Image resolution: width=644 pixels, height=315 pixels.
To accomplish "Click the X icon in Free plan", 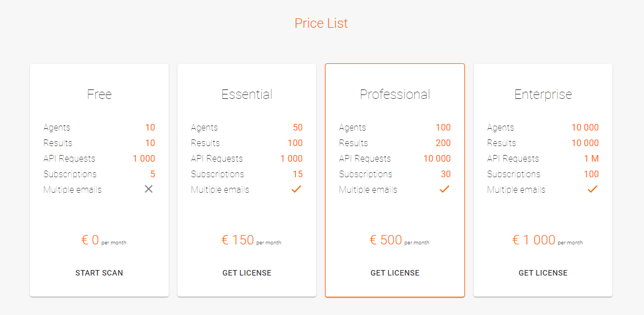I will [149, 189].
